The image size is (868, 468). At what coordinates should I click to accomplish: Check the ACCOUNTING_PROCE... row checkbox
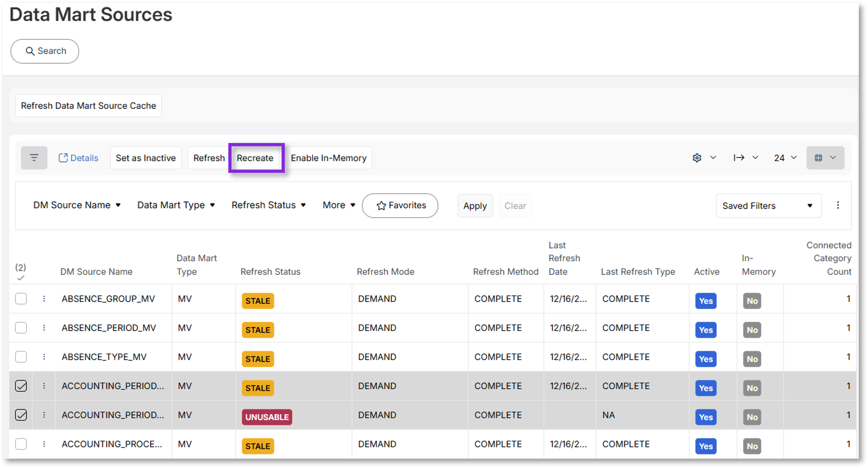point(21,444)
